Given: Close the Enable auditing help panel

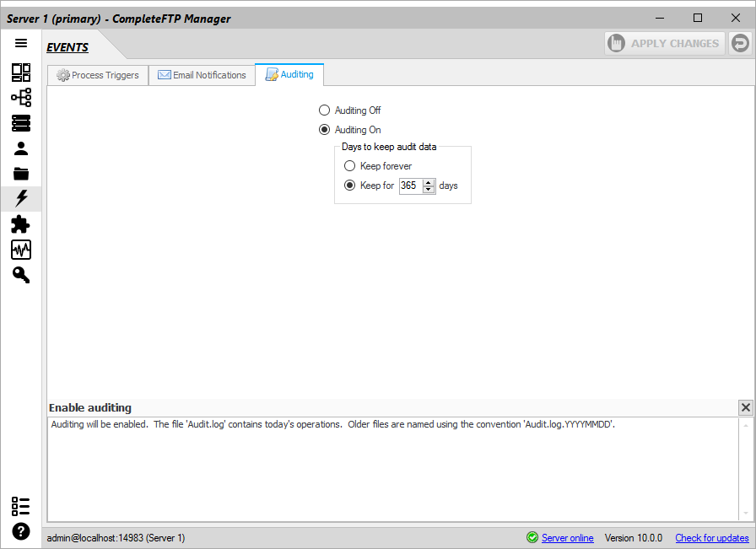Looking at the screenshot, I should tap(745, 408).
